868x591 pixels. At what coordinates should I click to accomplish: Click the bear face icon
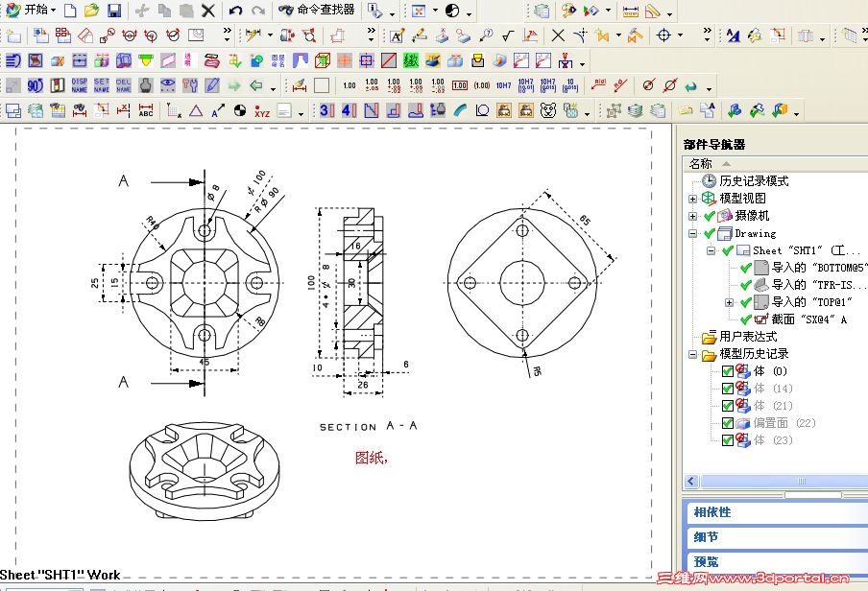click(x=548, y=110)
